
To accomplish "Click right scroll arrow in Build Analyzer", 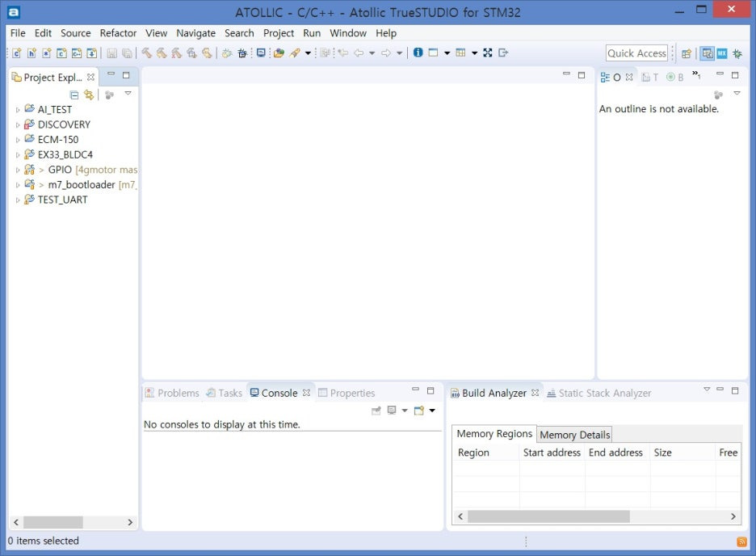I will click(x=733, y=516).
